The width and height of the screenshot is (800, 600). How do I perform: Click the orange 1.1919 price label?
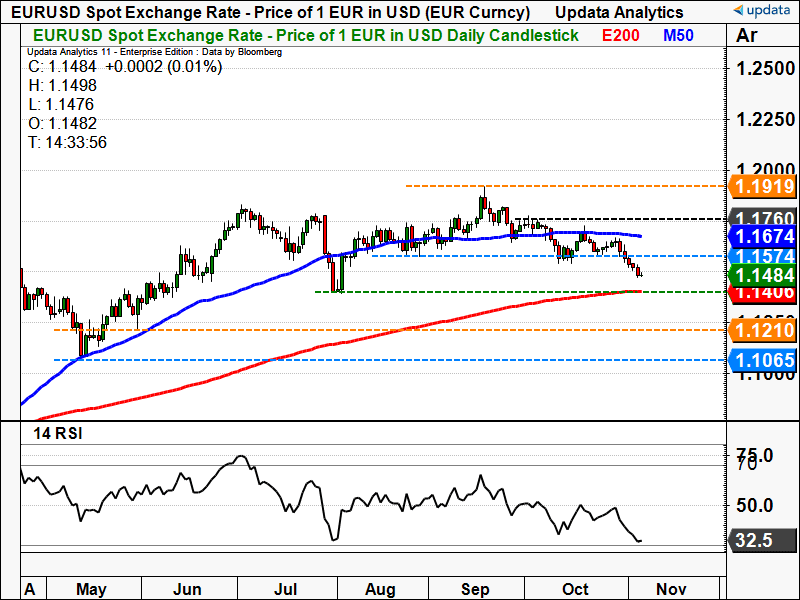(x=762, y=186)
